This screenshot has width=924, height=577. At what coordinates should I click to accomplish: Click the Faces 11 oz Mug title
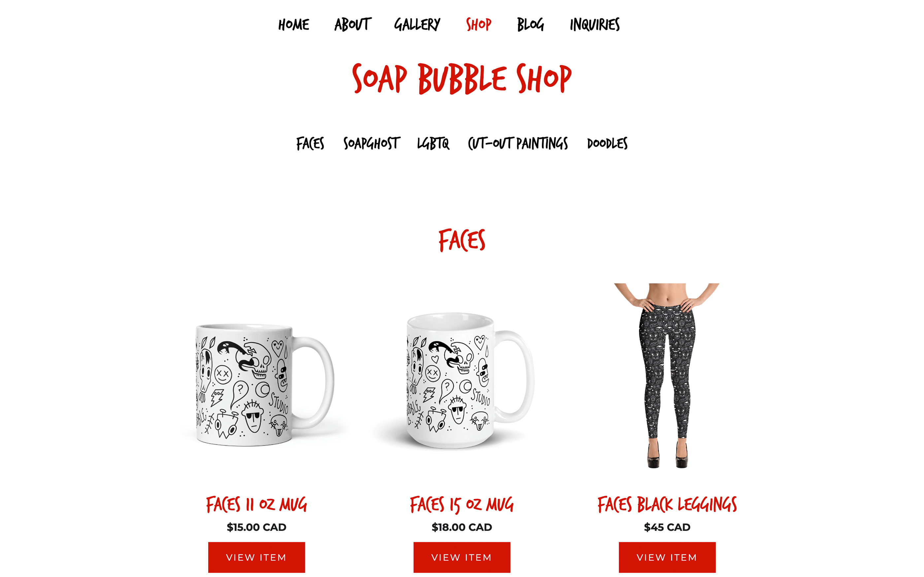click(257, 504)
